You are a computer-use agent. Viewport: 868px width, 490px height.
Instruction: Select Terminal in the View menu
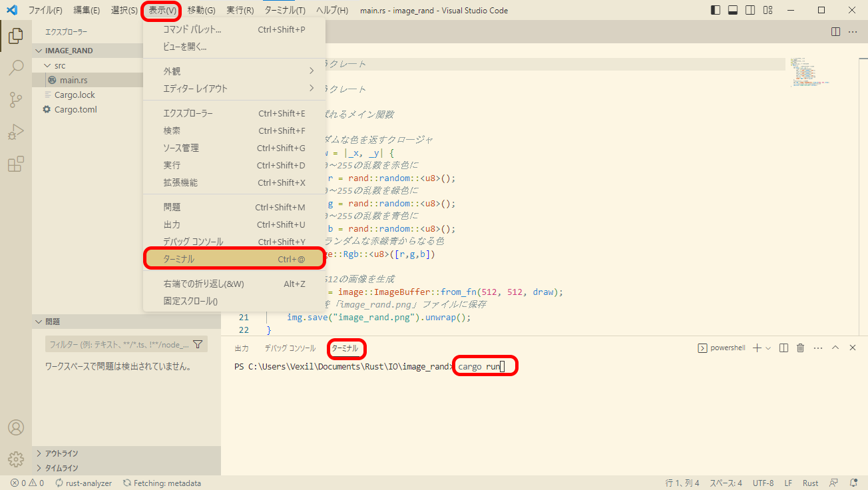(234, 259)
